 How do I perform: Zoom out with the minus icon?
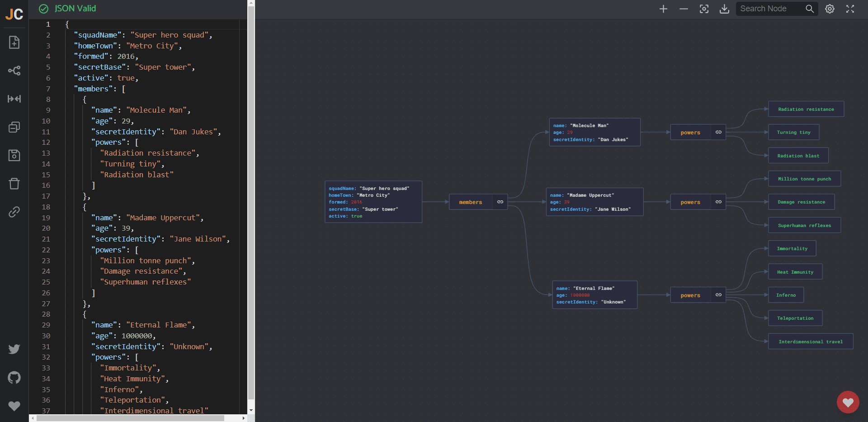click(684, 9)
